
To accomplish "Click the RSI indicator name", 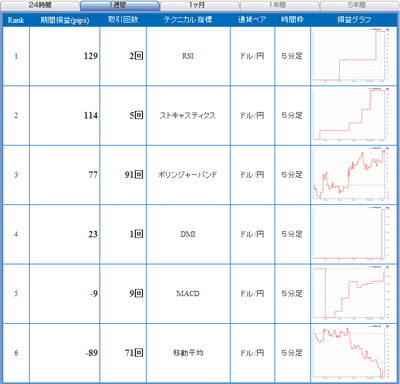I will point(188,56).
